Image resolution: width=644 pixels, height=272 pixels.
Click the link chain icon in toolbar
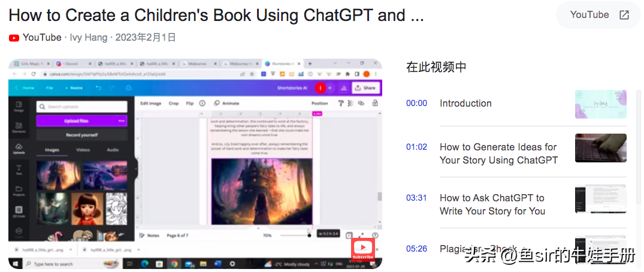[361, 103]
